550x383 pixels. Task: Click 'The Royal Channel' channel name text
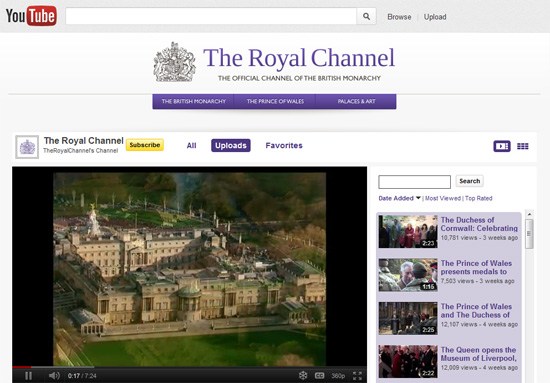pyautogui.click(x=83, y=141)
